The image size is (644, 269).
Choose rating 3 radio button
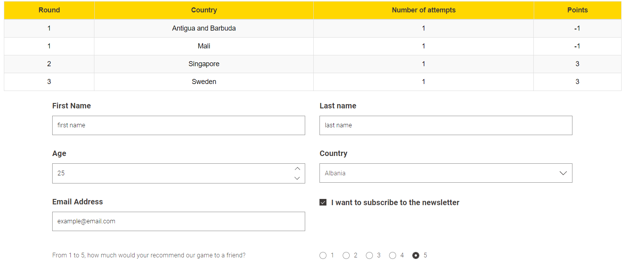(369, 255)
